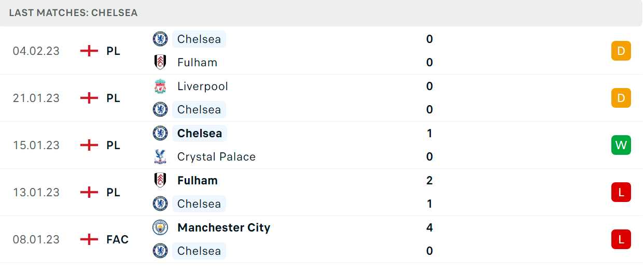644x275 pixels.
Task: Click L badge for 13.01.23 Fulham loss
Action: tap(621, 193)
